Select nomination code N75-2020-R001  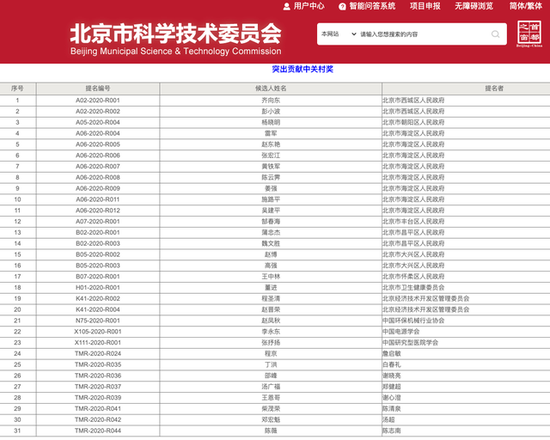[x=98, y=320]
